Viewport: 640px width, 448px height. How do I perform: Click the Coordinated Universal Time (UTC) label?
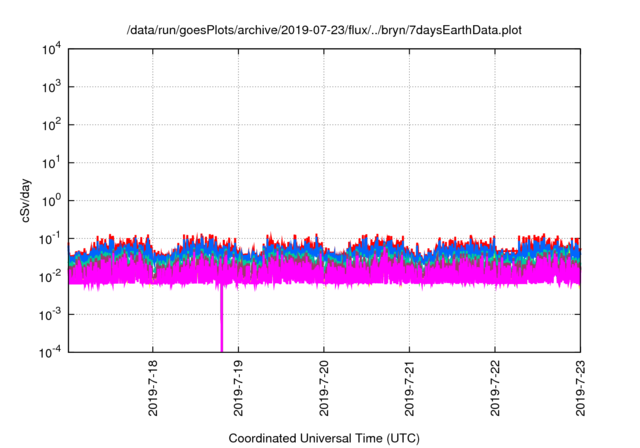(x=324, y=438)
